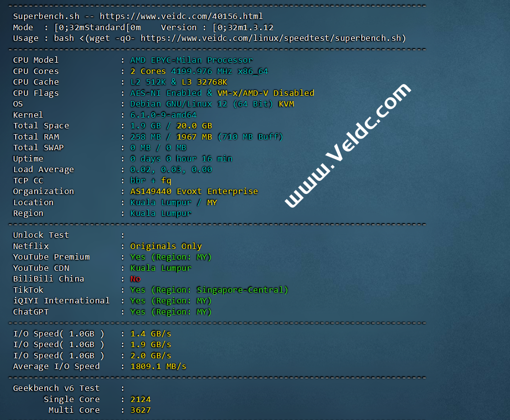Click Geekbench Single Core score '2124'

pyautogui.click(x=141, y=399)
